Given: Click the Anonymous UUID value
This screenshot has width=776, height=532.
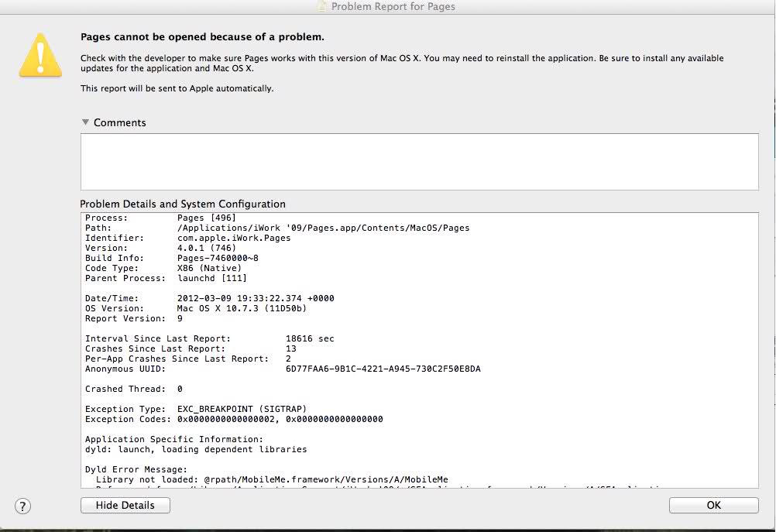Looking at the screenshot, I should point(383,369).
